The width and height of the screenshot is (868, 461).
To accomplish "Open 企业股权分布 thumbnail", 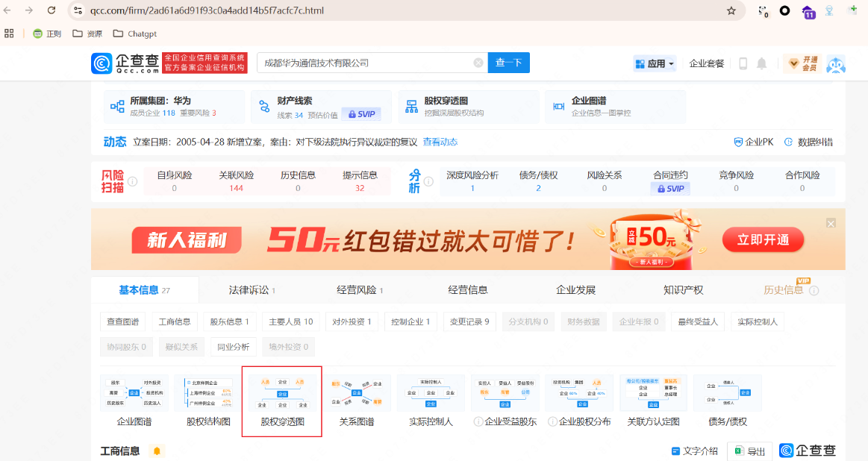I will [580, 401].
